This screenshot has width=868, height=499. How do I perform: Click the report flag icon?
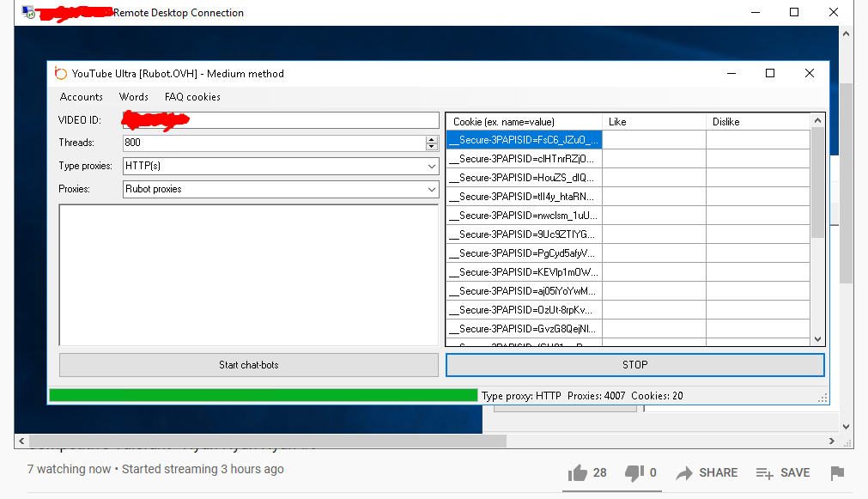click(x=837, y=472)
